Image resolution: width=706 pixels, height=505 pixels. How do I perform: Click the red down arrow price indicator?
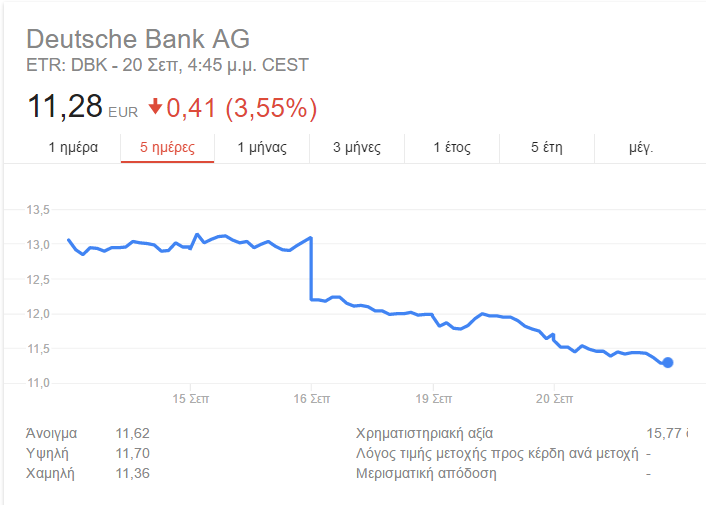point(155,107)
